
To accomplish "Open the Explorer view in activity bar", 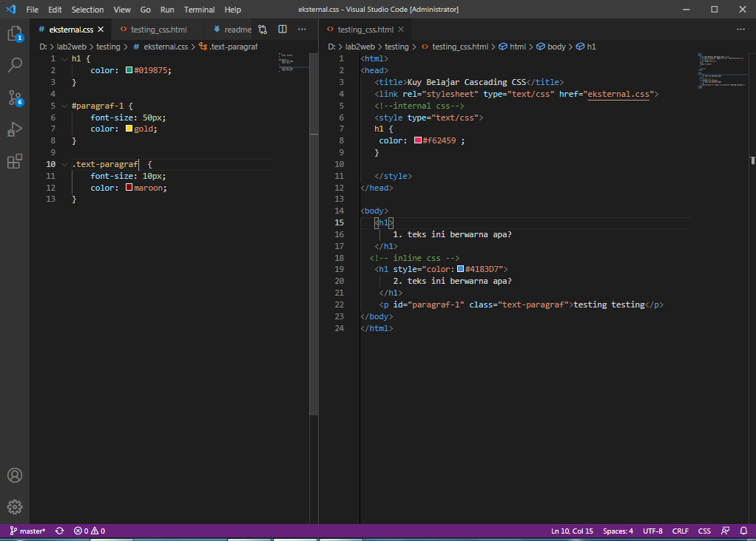I will pyautogui.click(x=15, y=34).
